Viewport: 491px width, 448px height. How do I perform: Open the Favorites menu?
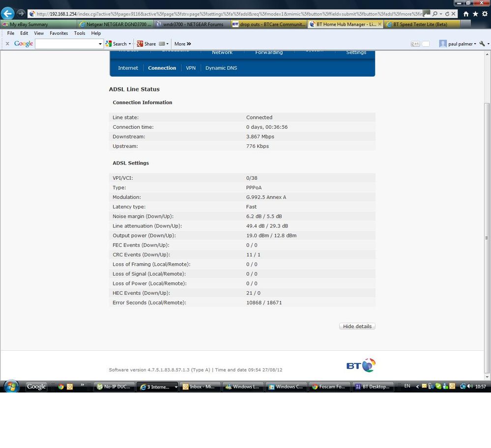pyautogui.click(x=59, y=33)
